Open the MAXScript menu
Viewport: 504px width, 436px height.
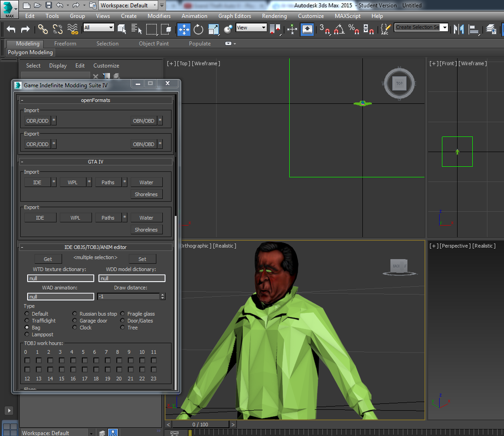[x=348, y=16]
